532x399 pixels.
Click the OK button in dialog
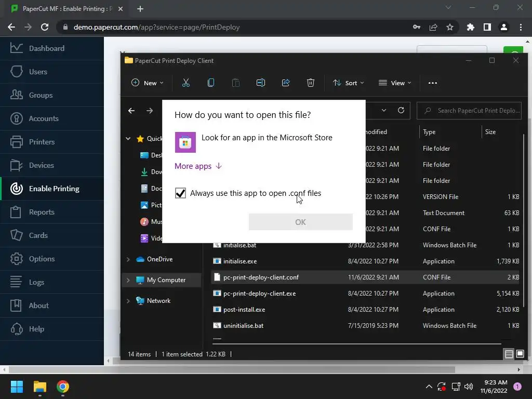coord(301,222)
